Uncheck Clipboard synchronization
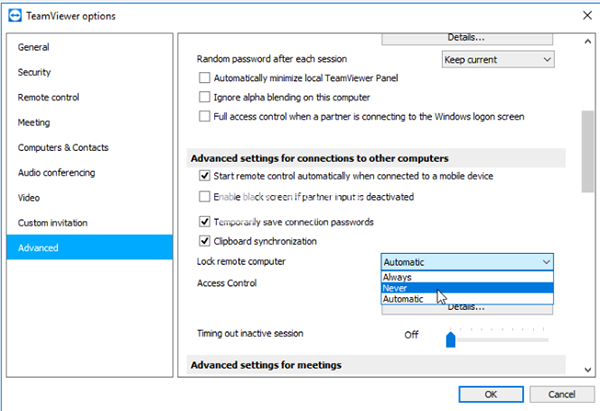Screen dimensions: 600x411 tap(204, 241)
